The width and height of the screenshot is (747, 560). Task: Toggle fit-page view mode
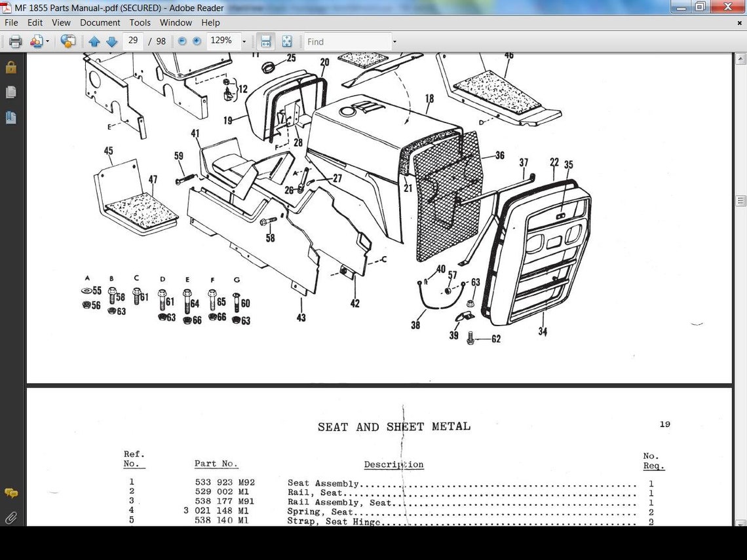[x=287, y=41]
